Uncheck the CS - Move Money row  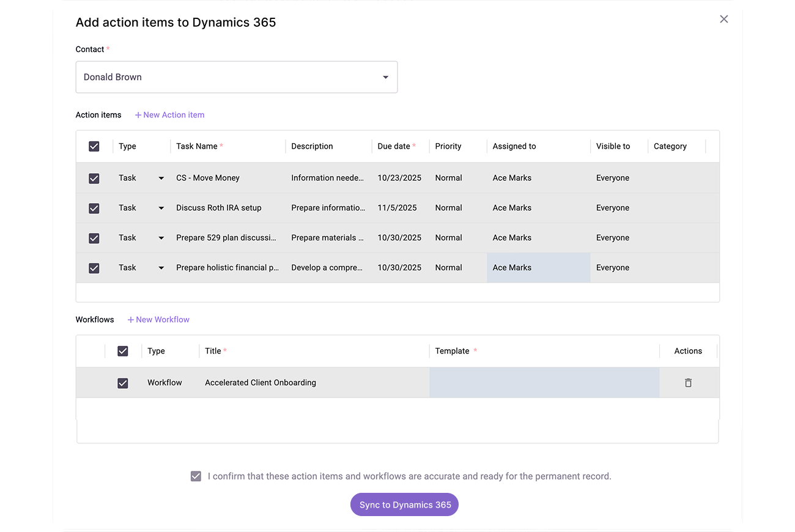pos(94,178)
